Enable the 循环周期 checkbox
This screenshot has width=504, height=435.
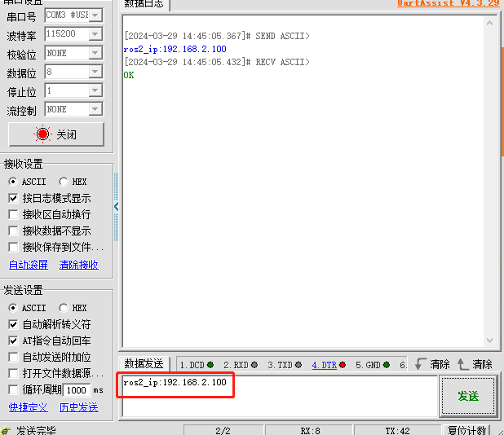coord(13,389)
